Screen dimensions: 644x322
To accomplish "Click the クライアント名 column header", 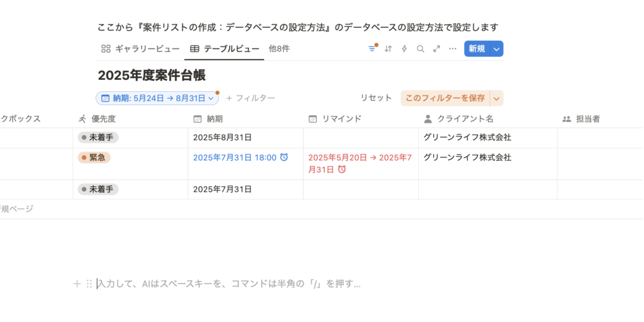I will (465, 118).
